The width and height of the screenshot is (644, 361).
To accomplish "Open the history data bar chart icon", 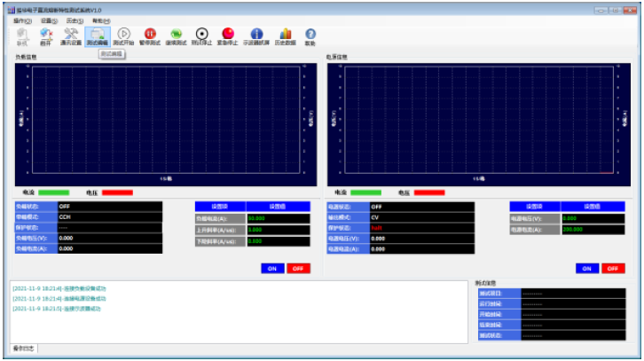I will point(286,35).
